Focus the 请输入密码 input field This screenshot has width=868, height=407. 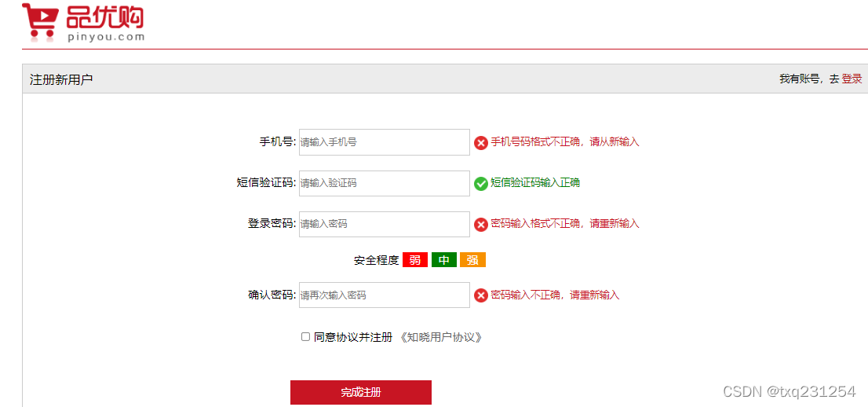[385, 224]
